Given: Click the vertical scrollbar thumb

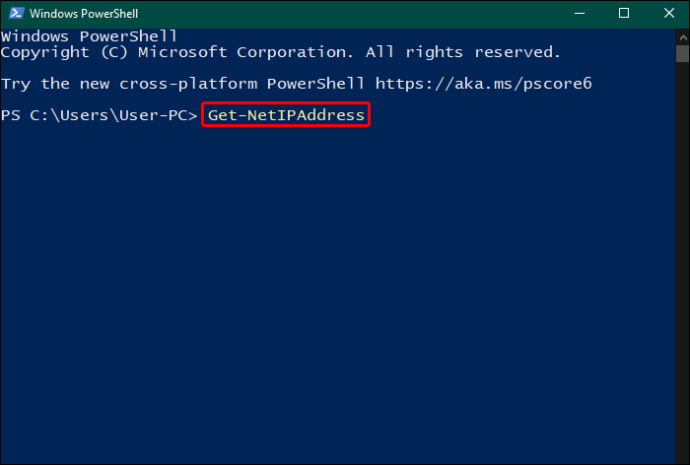Looking at the screenshot, I should pyautogui.click(x=683, y=54).
